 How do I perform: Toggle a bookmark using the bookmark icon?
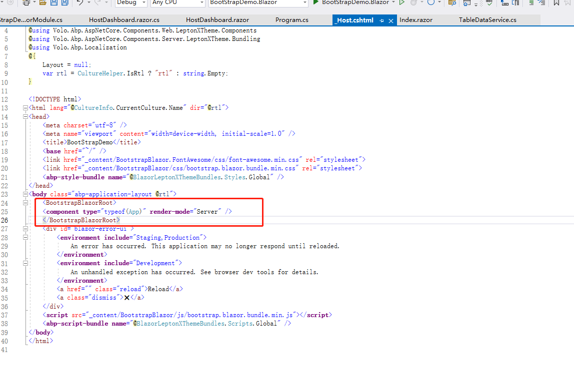[556, 3]
